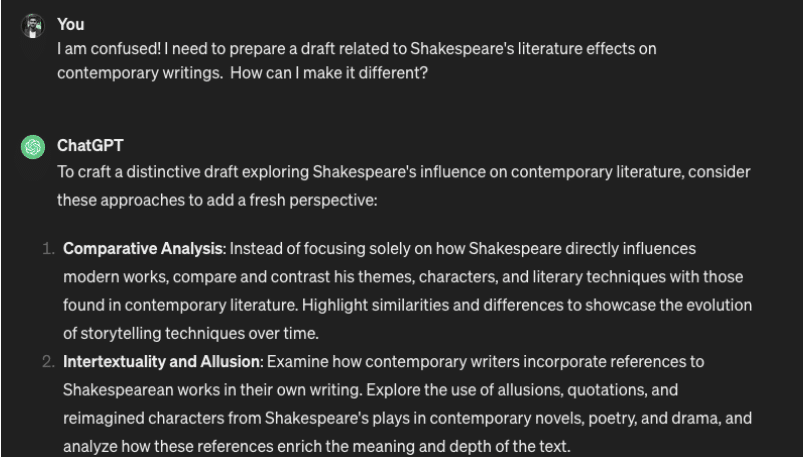Click the user profile avatar beside You

[33, 26]
